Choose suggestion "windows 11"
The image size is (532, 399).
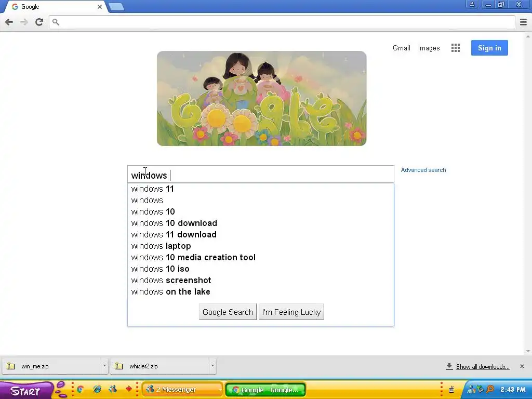(261, 189)
